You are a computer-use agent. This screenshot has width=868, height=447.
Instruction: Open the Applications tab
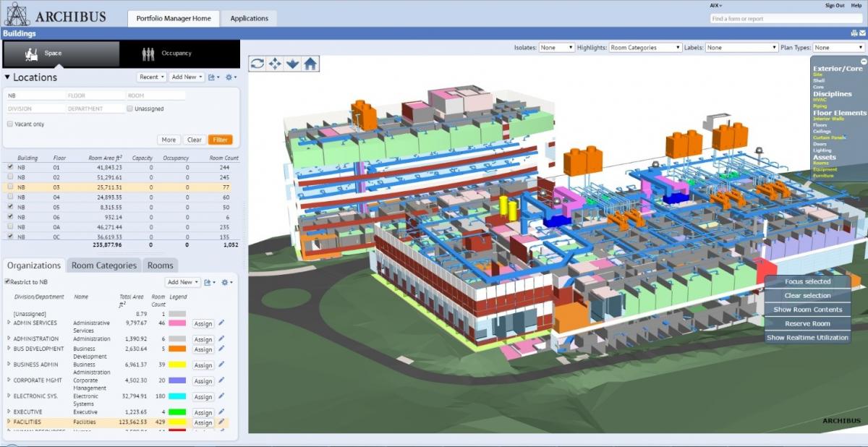(x=250, y=18)
